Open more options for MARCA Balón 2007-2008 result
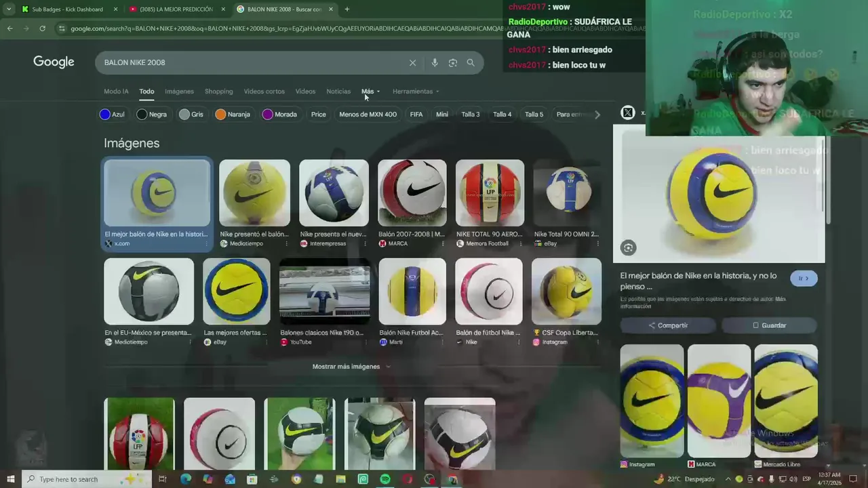This screenshot has height=488, width=868. [x=443, y=243]
